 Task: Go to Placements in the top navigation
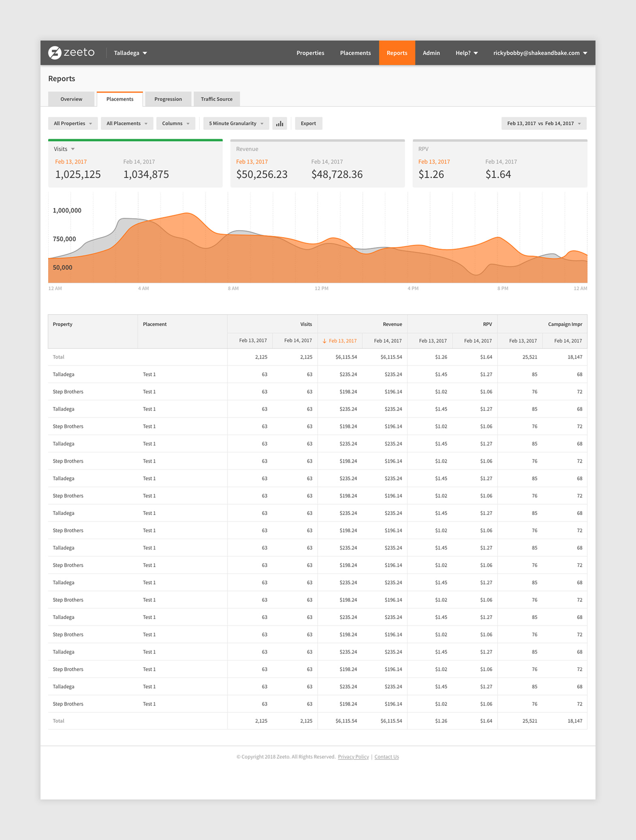coord(355,53)
